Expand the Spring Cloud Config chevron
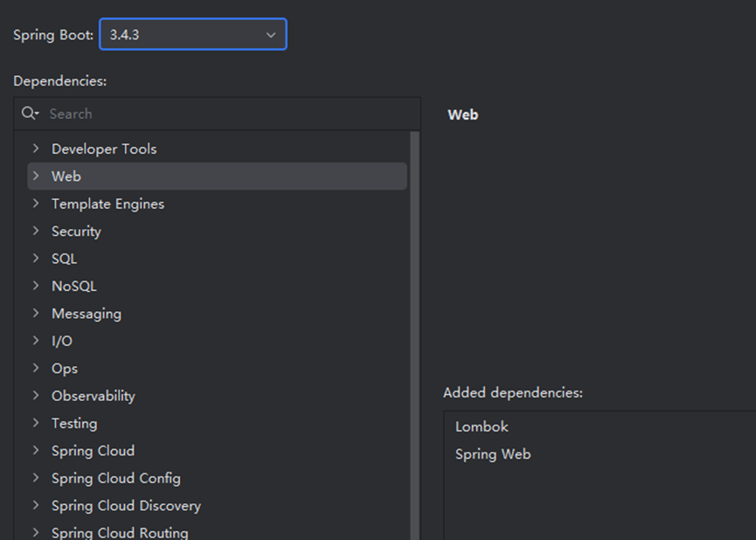Image resolution: width=756 pixels, height=540 pixels. [x=36, y=478]
